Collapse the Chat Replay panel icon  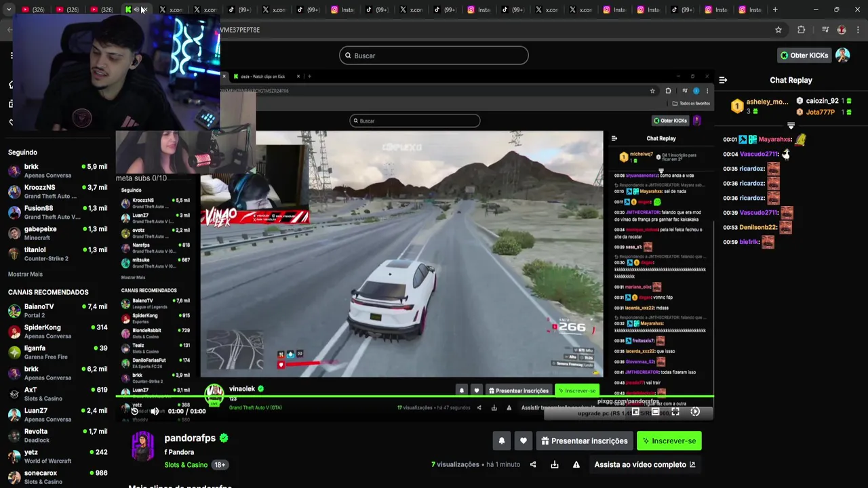pyautogui.click(x=723, y=80)
